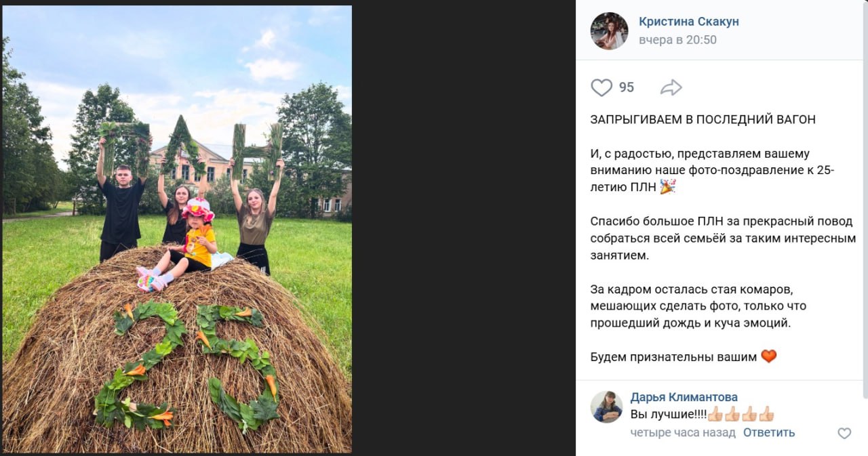Reply to the comment via Ответить
This screenshot has height=456, width=868.
coord(769,432)
